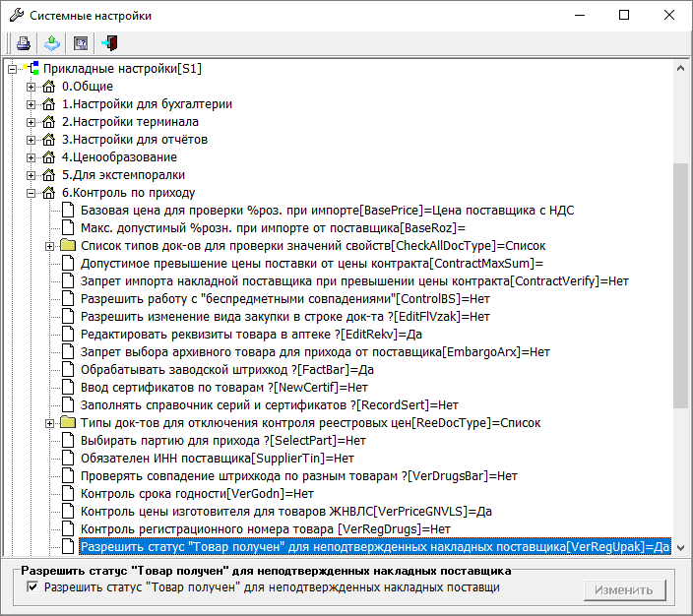Select Обрабатывать заводской штрихкод setting
This screenshot has height=616, width=693.
[226, 370]
